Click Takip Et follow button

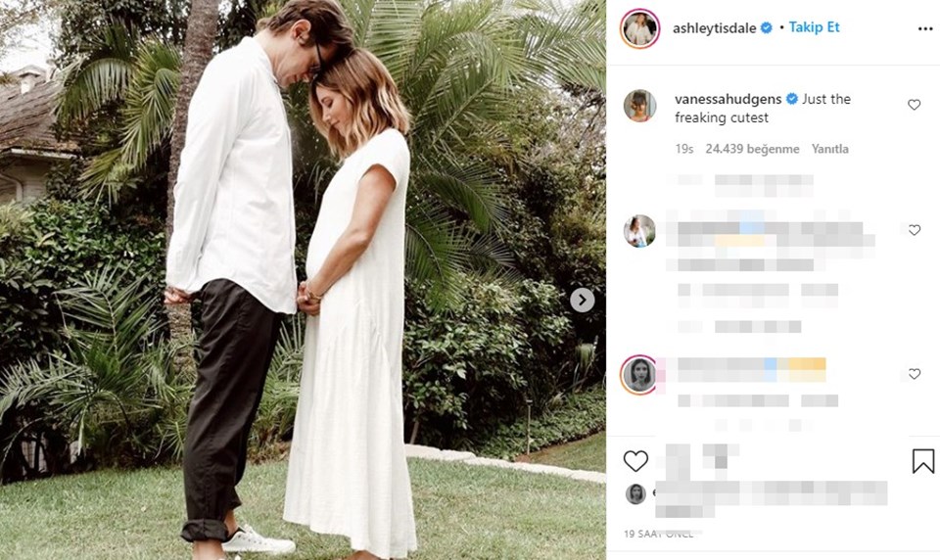point(814,27)
